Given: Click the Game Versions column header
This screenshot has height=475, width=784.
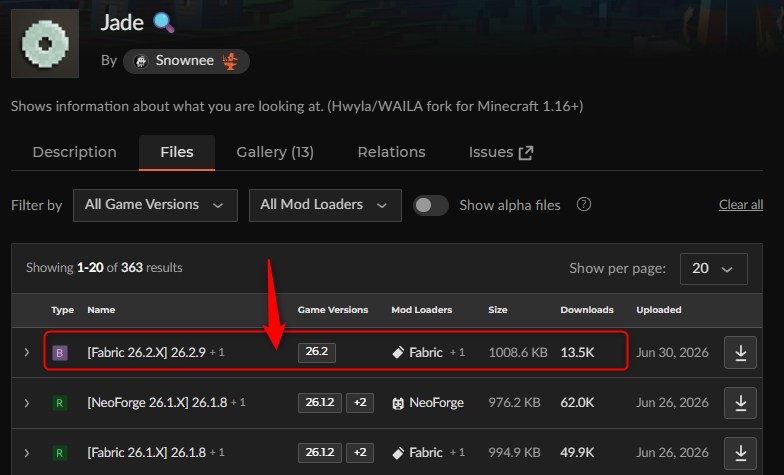Looking at the screenshot, I should tap(333, 310).
